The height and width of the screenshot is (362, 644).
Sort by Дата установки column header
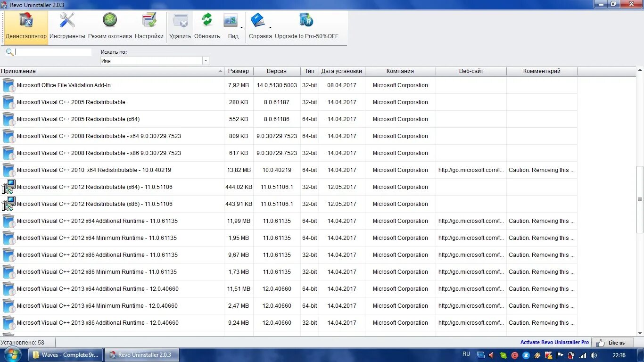coord(342,71)
